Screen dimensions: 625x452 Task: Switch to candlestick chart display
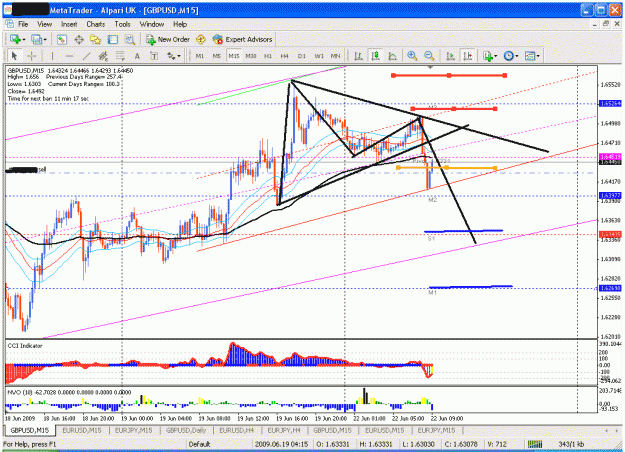point(375,56)
